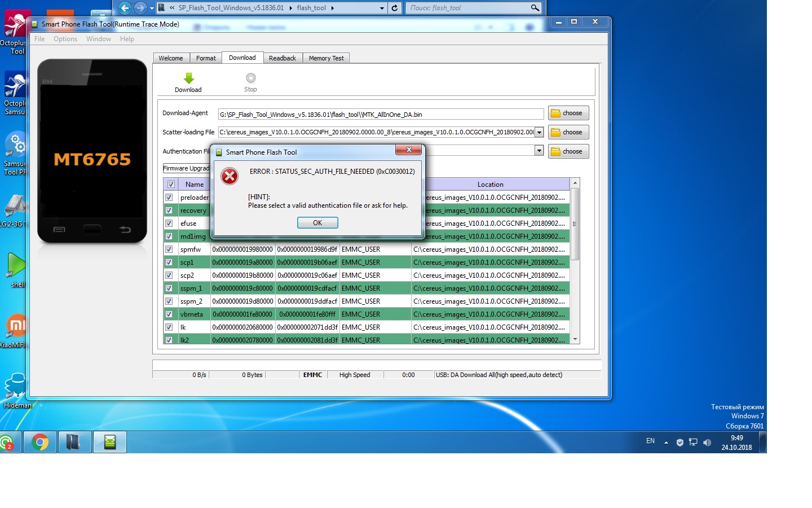Click choose button for Download-Agent
This screenshot has width=812, height=508.
(x=568, y=113)
